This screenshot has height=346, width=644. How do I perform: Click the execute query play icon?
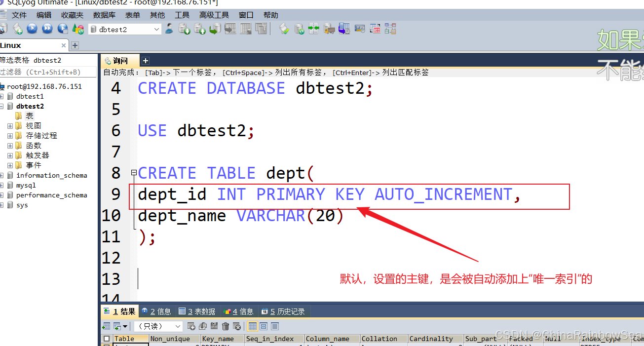tap(32, 29)
